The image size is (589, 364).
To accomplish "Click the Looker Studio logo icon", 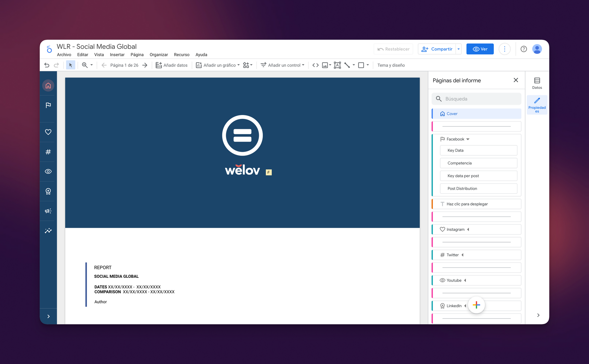I will (49, 49).
